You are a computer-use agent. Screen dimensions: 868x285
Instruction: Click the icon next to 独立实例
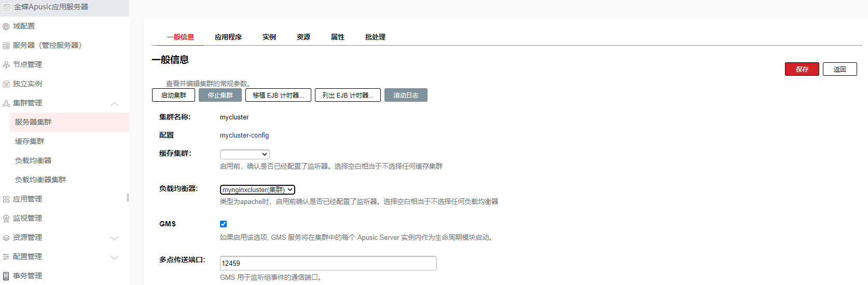coord(6,84)
